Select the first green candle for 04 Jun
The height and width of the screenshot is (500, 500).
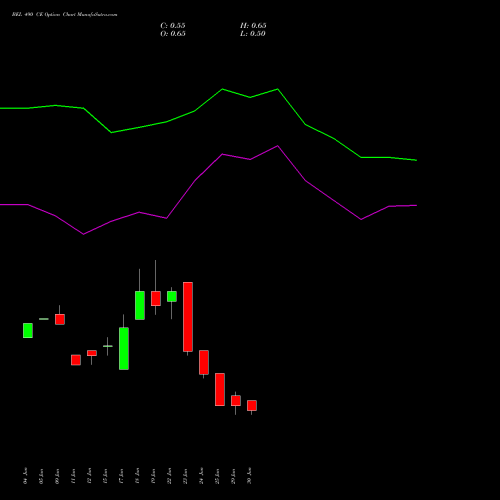coord(28,330)
